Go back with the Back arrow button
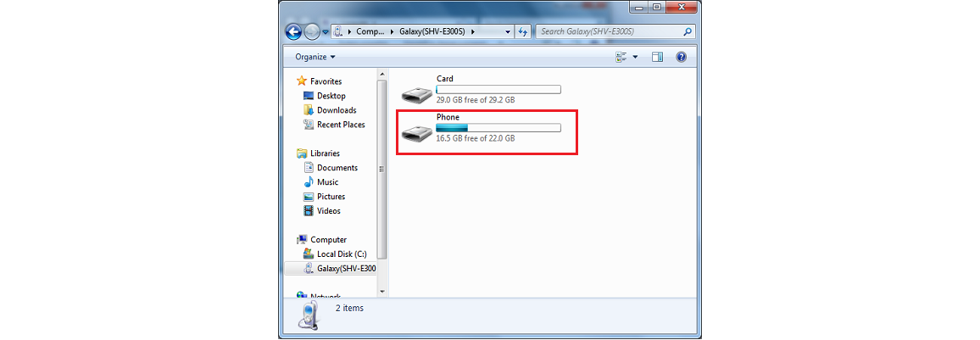 coord(294,31)
